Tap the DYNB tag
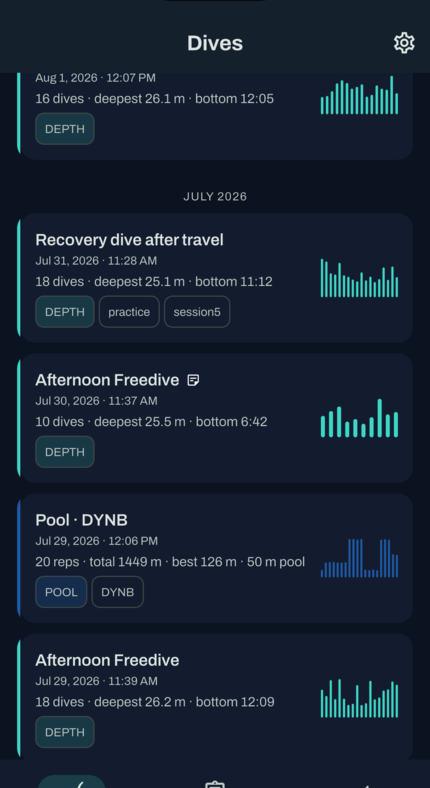This screenshot has width=430, height=788. point(118,592)
